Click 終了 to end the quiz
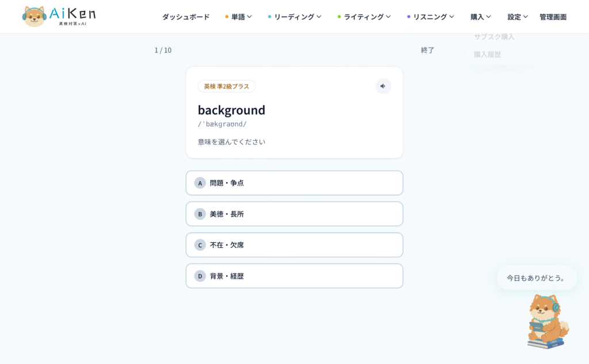Screen dimensions: 589x364 [x=427, y=50]
